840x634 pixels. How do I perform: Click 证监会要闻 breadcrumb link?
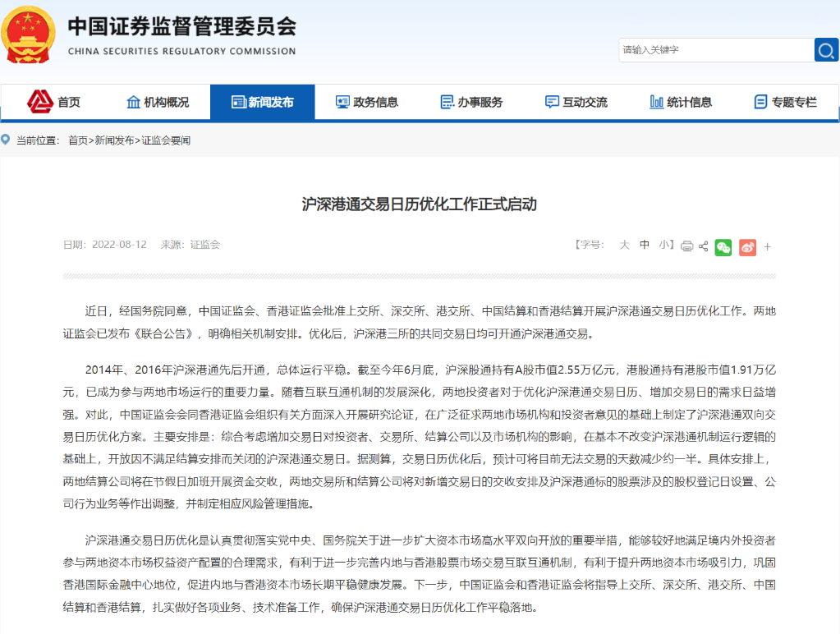coord(166,140)
